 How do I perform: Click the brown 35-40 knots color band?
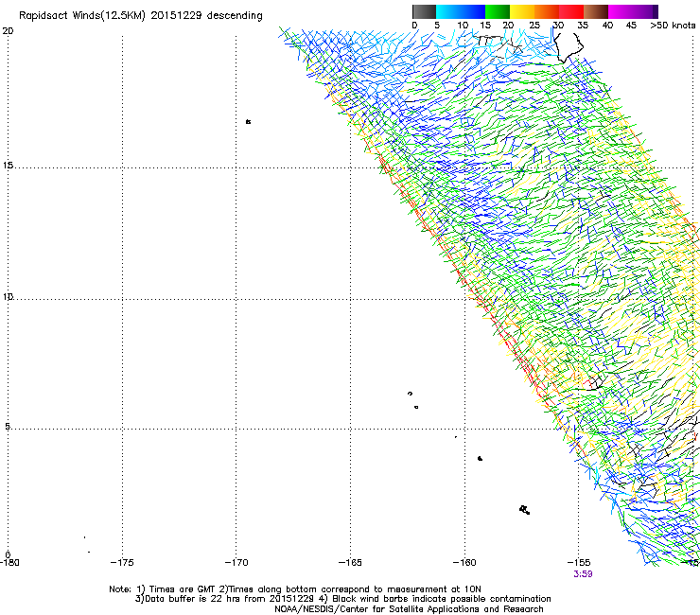pyautogui.click(x=596, y=11)
